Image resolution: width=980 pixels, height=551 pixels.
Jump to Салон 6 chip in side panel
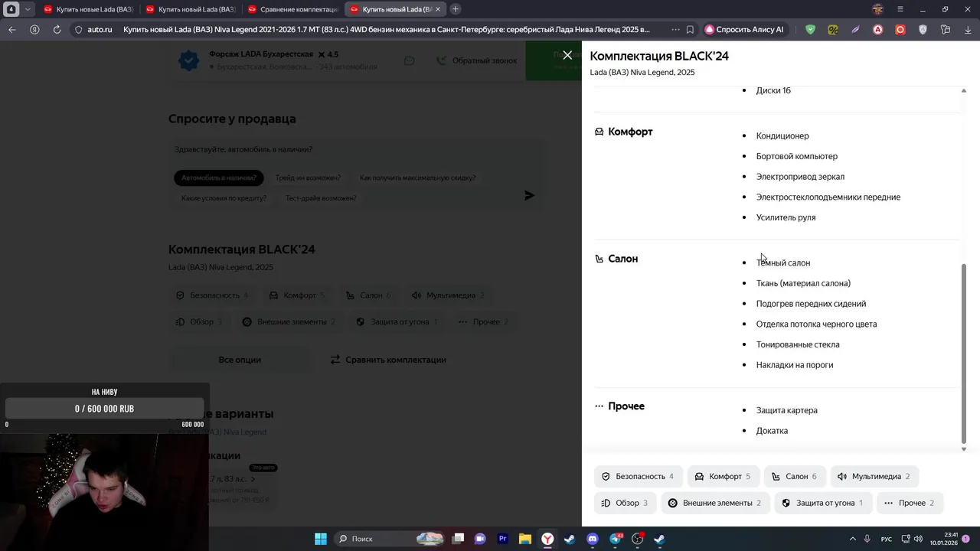point(795,476)
